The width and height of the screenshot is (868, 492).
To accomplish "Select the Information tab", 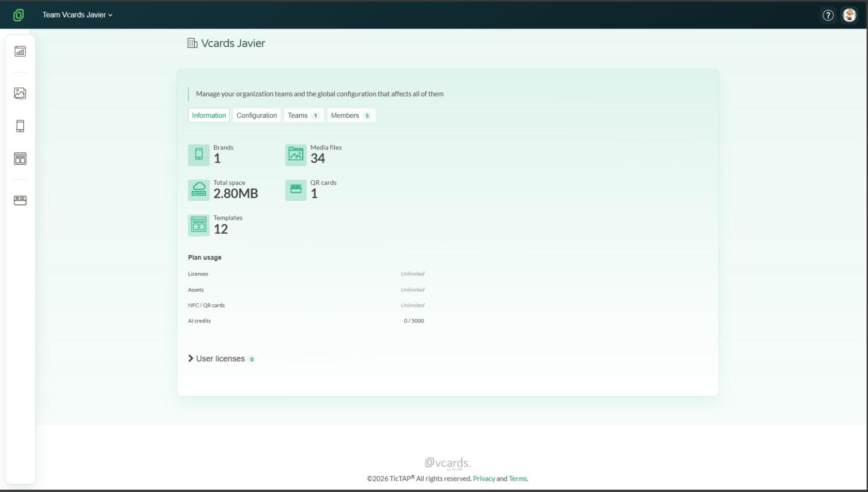I will (209, 115).
